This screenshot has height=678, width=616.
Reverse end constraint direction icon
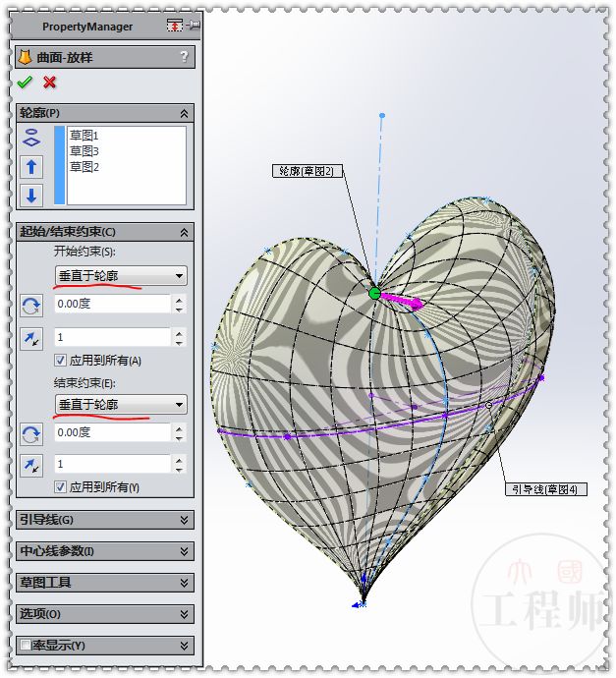point(31,434)
